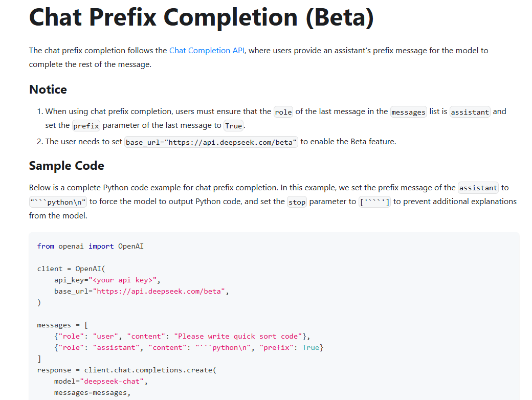Click the inline "True" code term in Notice
The height and width of the screenshot is (400, 532).
(x=234, y=126)
